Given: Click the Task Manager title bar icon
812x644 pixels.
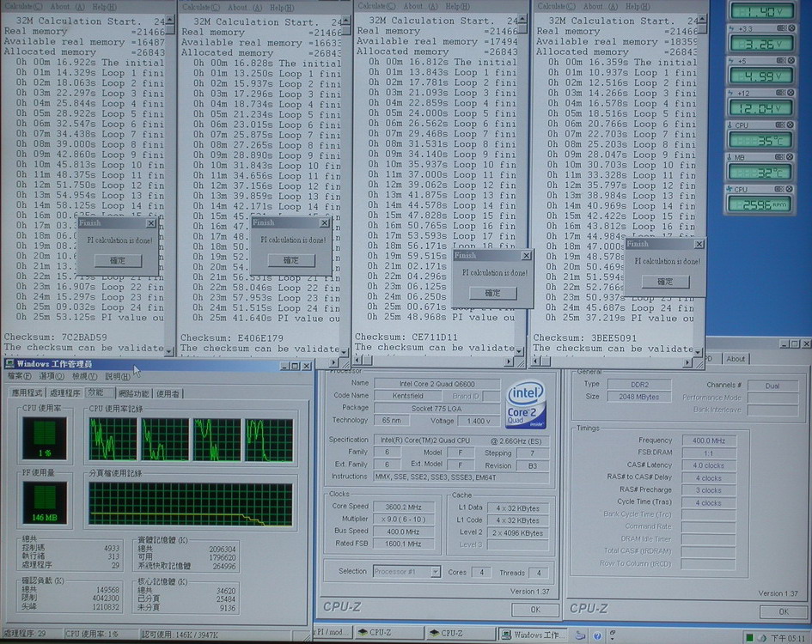Looking at the screenshot, I should (x=9, y=364).
